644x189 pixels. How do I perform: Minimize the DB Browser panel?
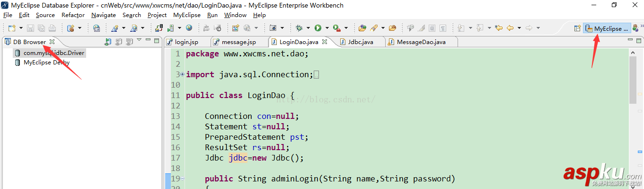click(x=148, y=40)
